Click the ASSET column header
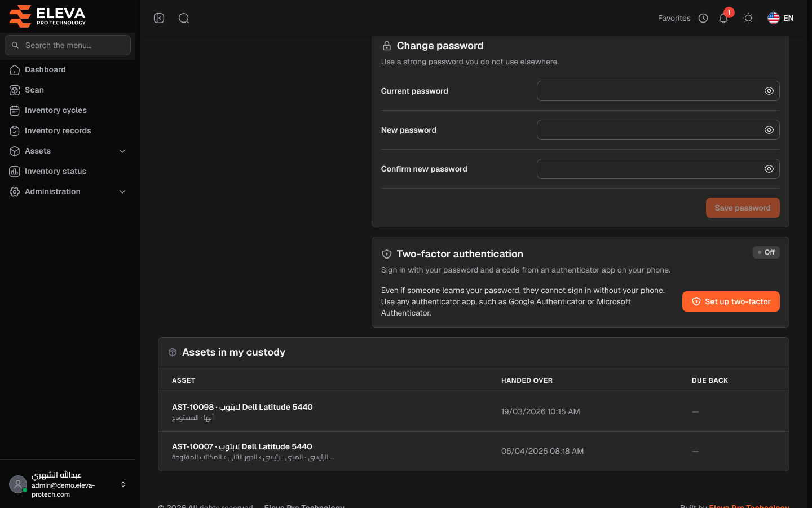This screenshot has width=812, height=508. pyautogui.click(x=183, y=380)
